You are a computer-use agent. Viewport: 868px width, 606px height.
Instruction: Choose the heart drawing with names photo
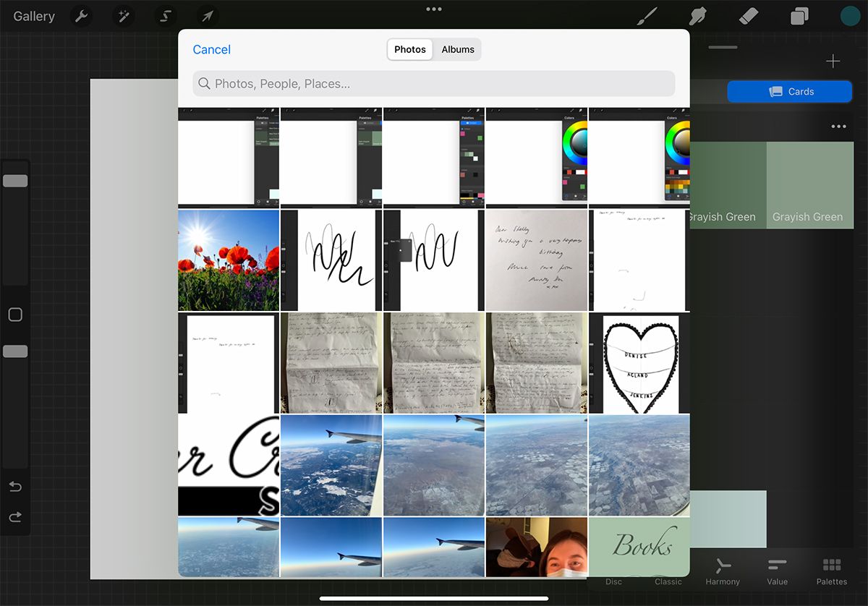coord(639,363)
